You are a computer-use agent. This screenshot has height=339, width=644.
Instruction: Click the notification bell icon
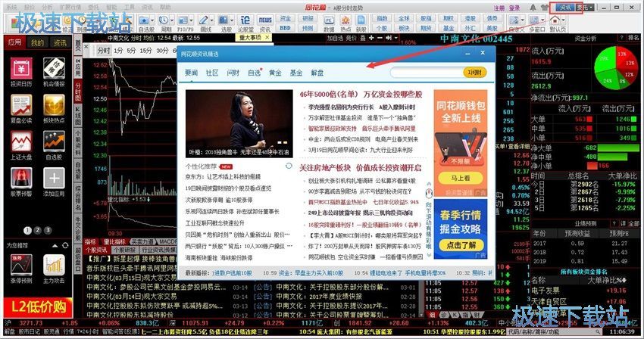click(533, 8)
